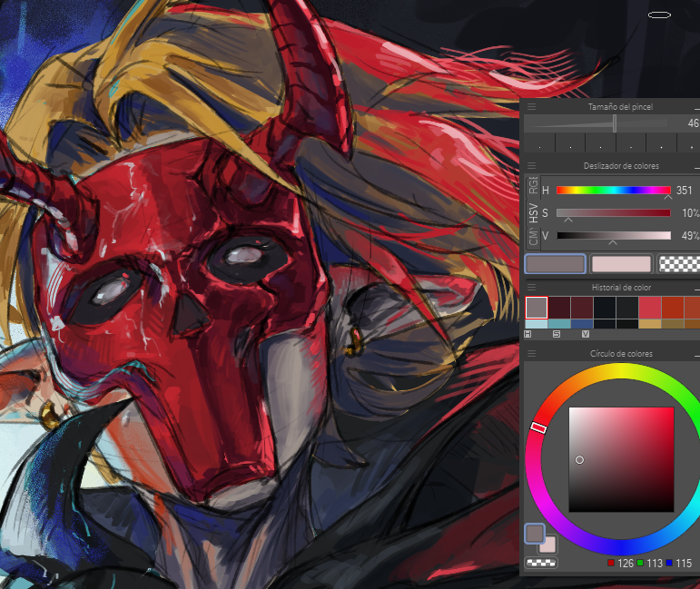Select the third brush size preset cell

point(600,143)
